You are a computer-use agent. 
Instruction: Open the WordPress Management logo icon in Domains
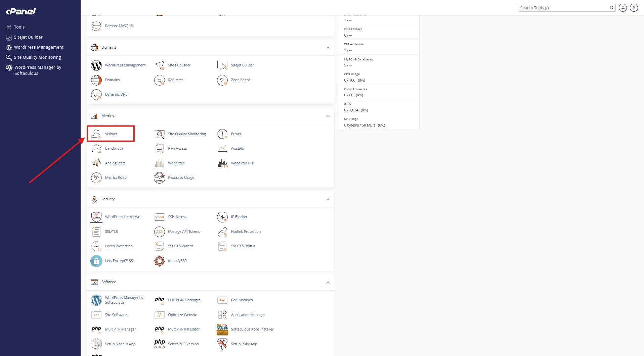tap(96, 65)
